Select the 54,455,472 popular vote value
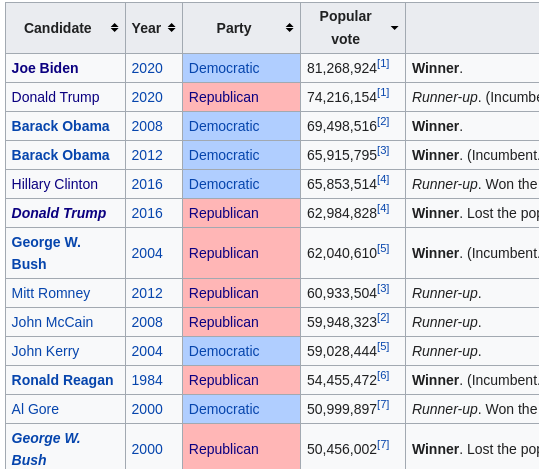 (342, 381)
